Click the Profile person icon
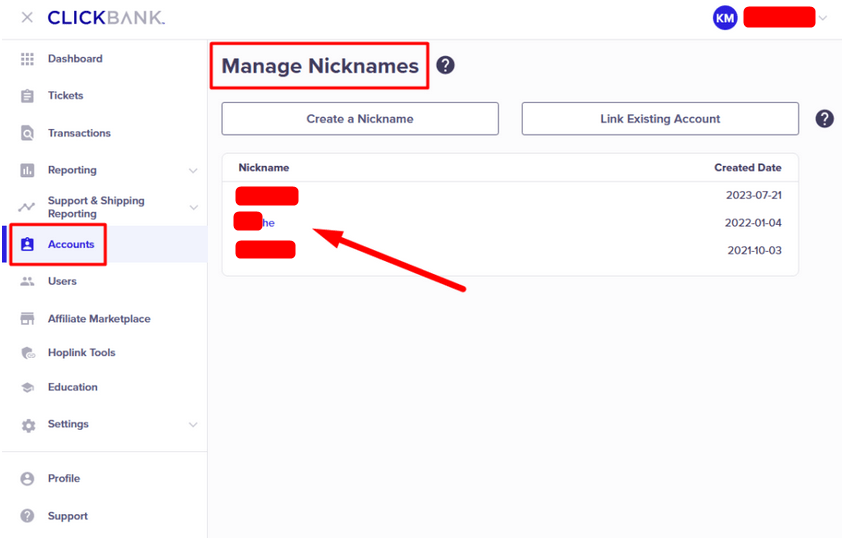 [27, 479]
